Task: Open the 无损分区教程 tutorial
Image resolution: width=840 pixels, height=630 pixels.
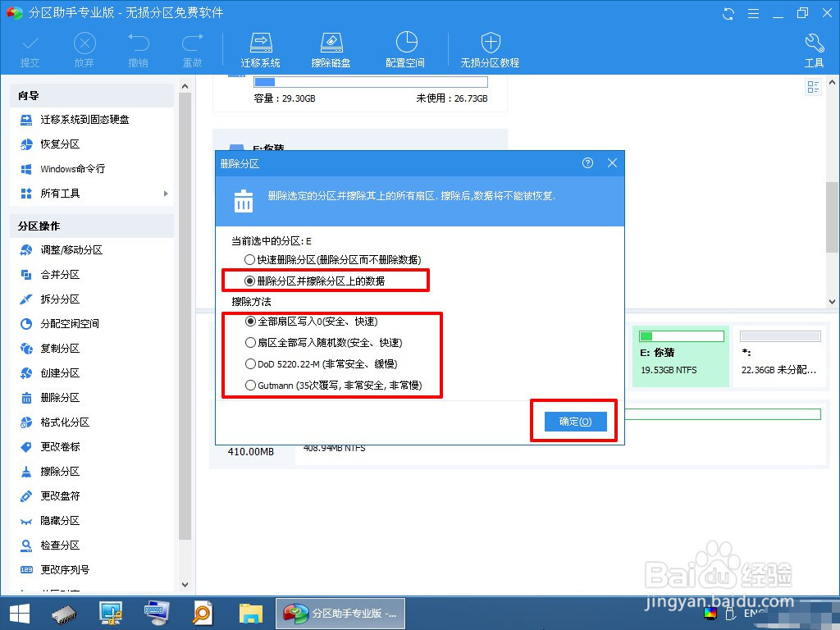Action: point(491,51)
